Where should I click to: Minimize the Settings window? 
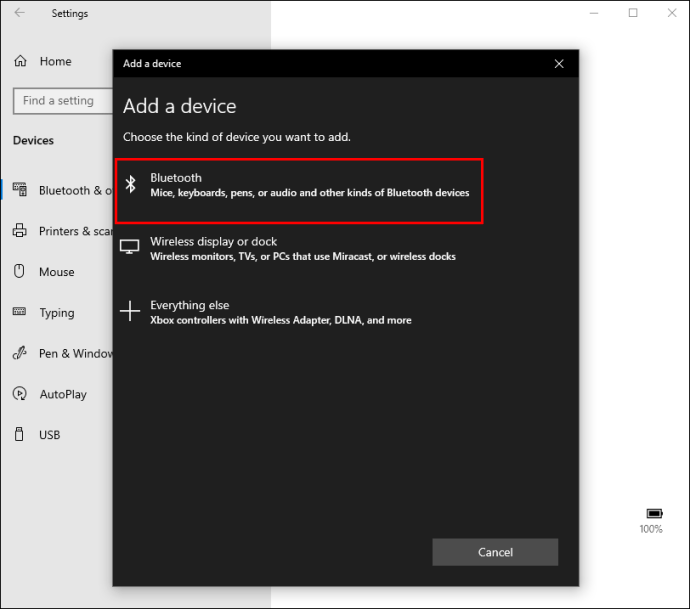pos(594,13)
